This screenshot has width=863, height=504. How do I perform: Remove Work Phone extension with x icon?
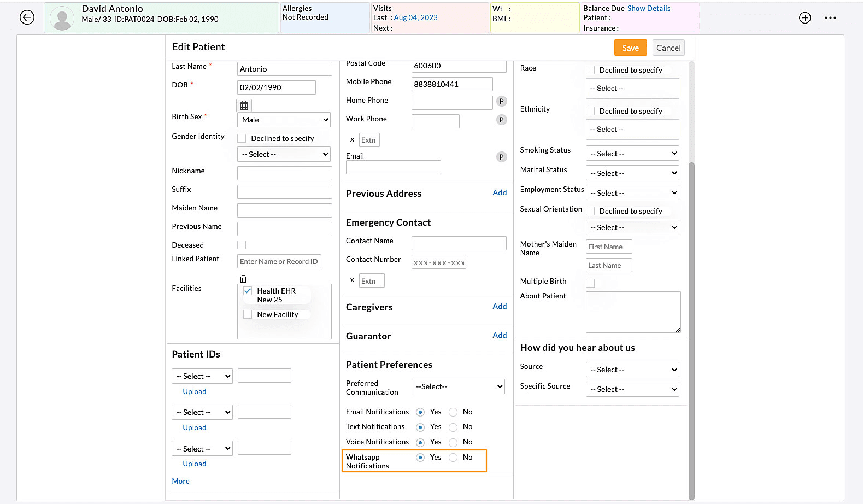coord(352,140)
